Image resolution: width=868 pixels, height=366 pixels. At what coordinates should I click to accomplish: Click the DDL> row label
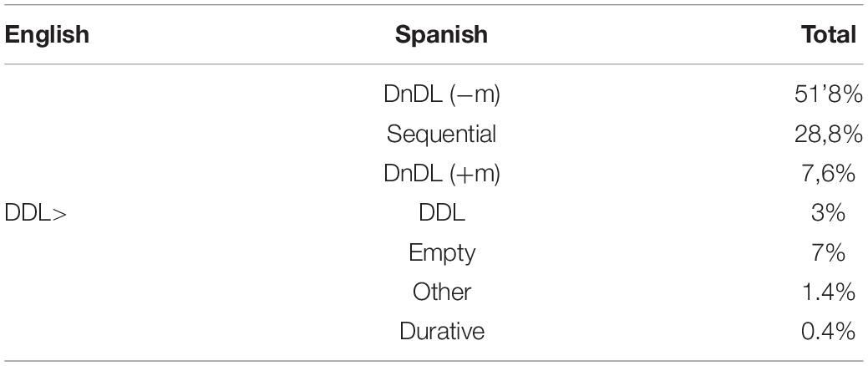pyautogui.click(x=35, y=214)
